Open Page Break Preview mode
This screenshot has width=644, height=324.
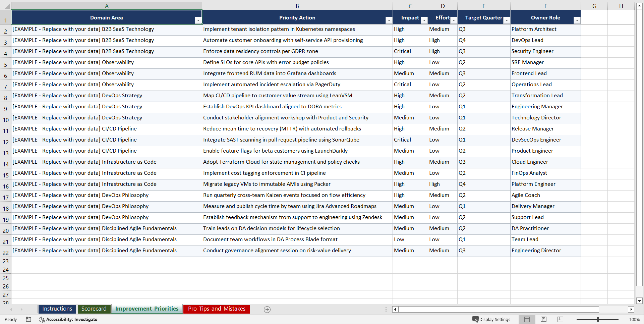[x=560, y=319]
